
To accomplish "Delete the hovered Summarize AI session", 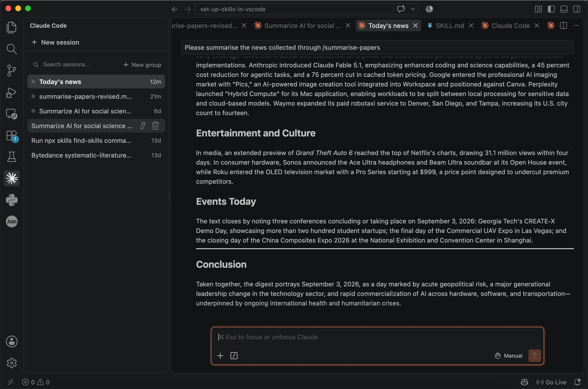I will [155, 126].
